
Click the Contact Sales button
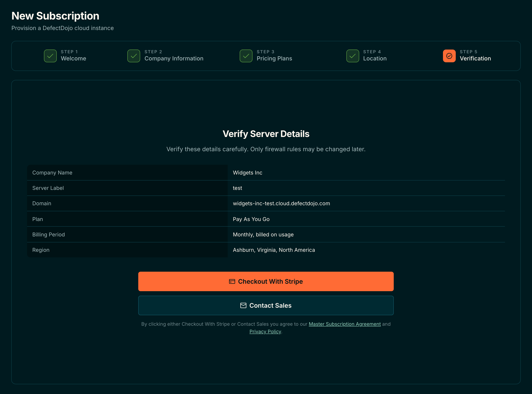(266, 305)
